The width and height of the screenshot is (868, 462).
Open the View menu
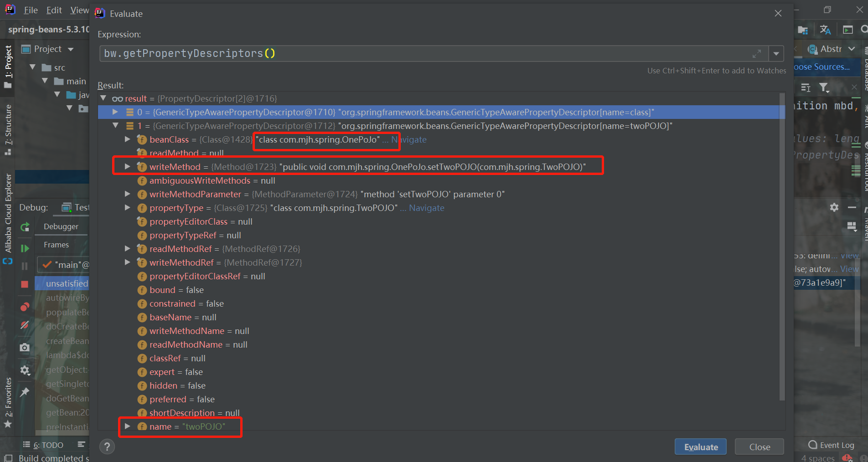point(80,10)
